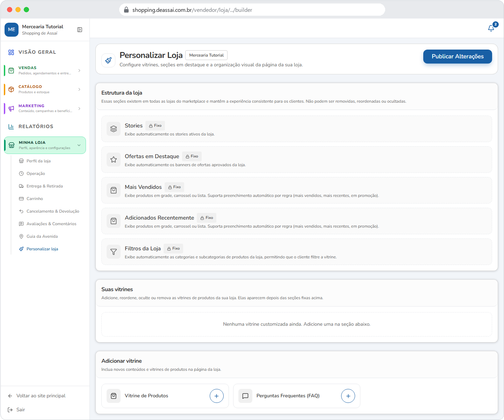Click the Marketing megaphone icon

click(x=11, y=108)
